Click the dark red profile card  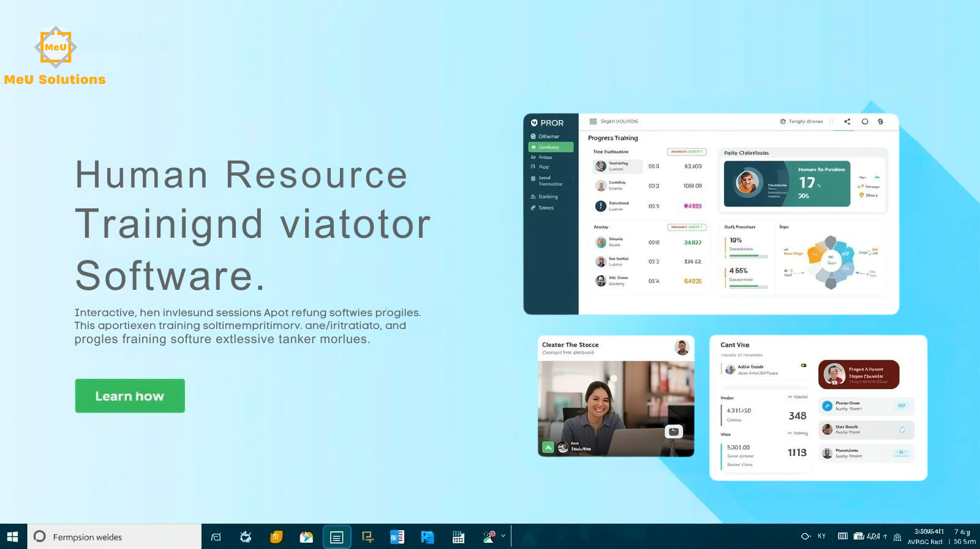(858, 374)
